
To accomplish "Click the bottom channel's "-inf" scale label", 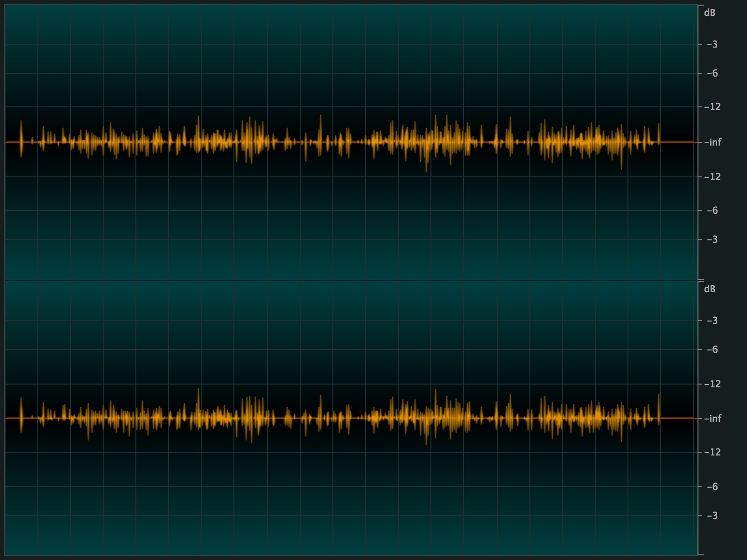I will [712, 419].
